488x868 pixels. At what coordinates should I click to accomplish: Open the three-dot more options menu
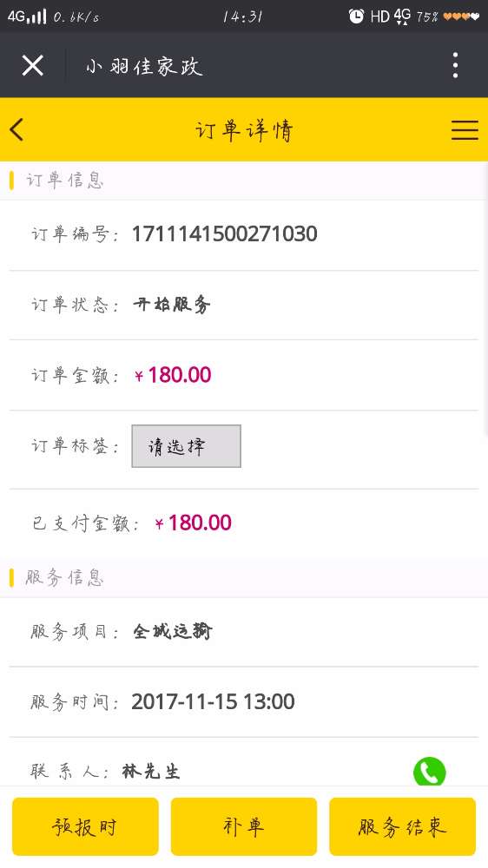click(455, 65)
